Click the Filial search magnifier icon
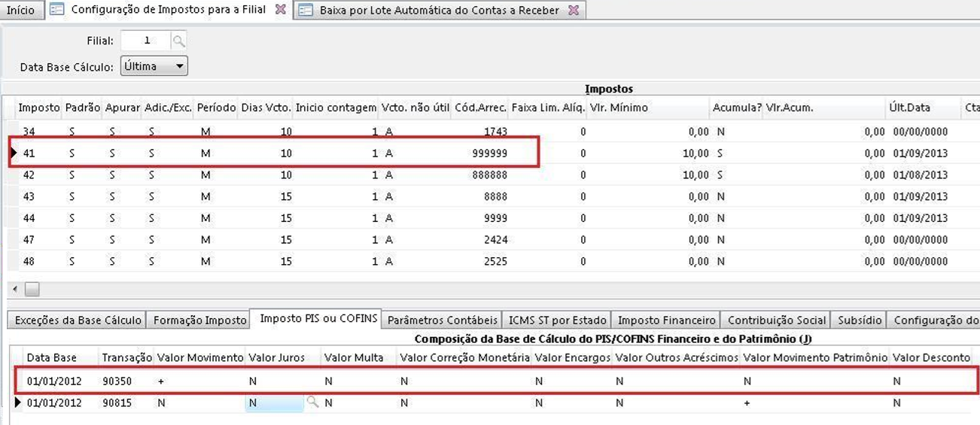 tap(178, 41)
